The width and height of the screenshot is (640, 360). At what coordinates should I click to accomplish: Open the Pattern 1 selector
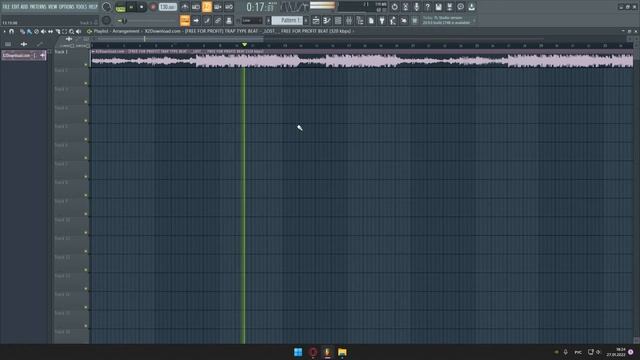click(x=287, y=20)
